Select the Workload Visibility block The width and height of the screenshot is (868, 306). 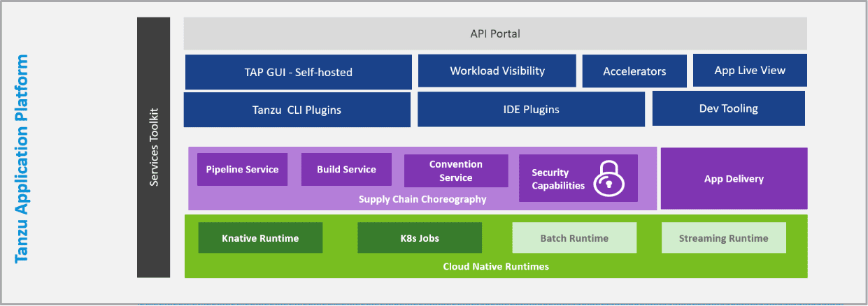[x=497, y=71]
